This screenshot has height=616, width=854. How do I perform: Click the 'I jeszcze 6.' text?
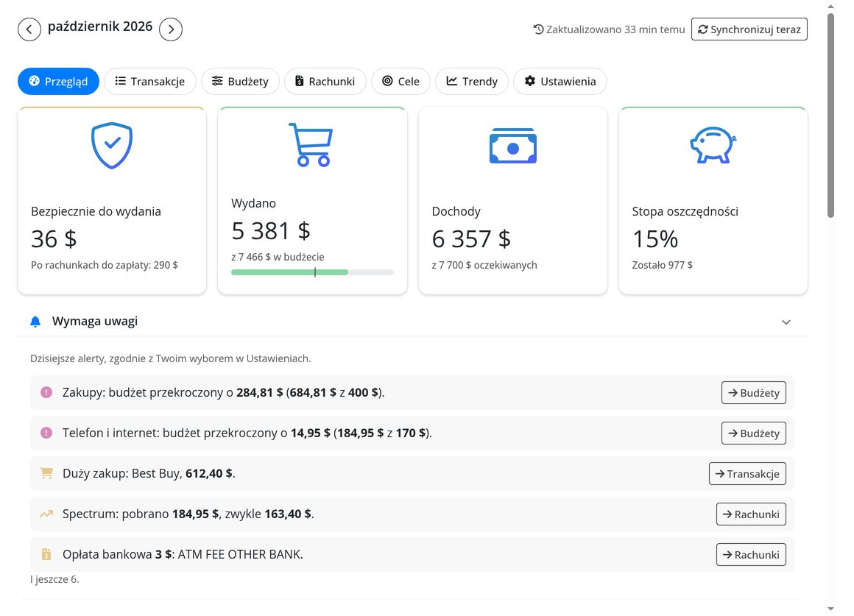point(54,579)
